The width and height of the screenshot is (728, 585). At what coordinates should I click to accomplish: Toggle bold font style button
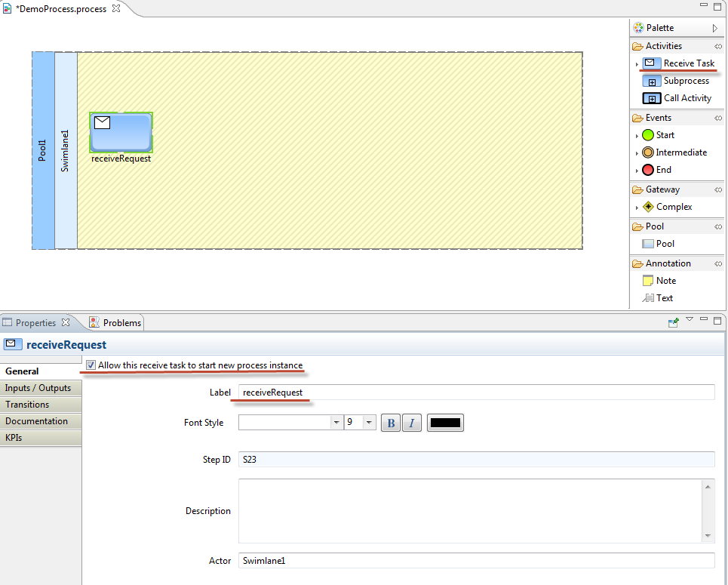coord(391,423)
